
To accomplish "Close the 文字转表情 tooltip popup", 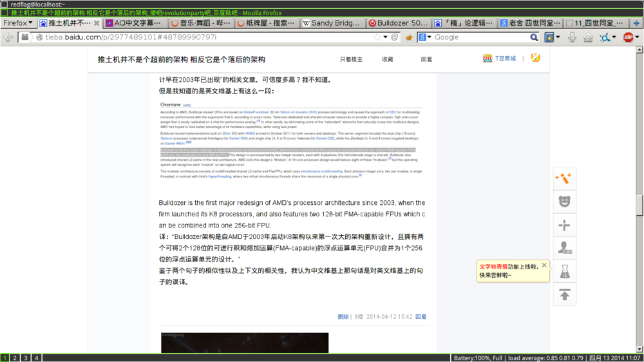I will [544, 265].
